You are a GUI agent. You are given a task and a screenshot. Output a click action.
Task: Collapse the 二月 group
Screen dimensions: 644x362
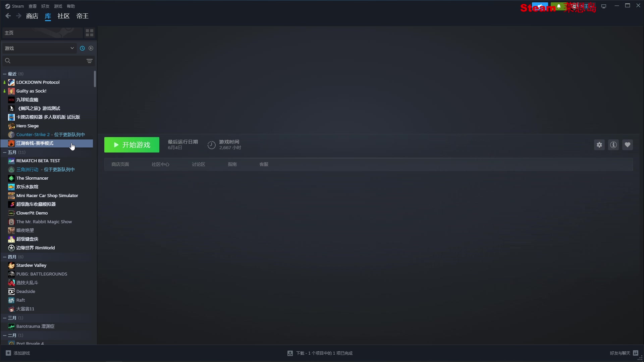pyautogui.click(x=5, y=335)
